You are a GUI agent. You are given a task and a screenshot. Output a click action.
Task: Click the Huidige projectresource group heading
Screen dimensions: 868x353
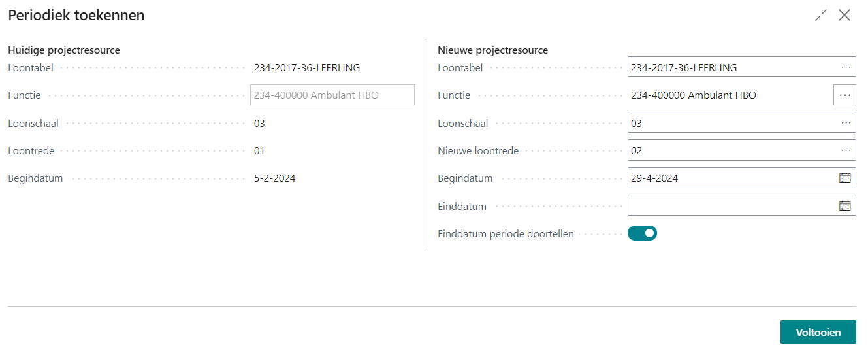64,50
